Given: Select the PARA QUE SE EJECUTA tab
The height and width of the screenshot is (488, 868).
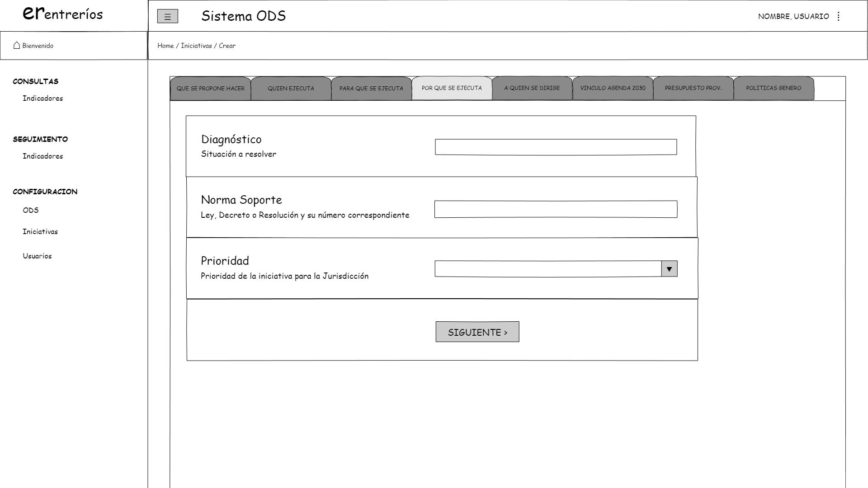Looking at the screenshot, I should pos(371,89).
